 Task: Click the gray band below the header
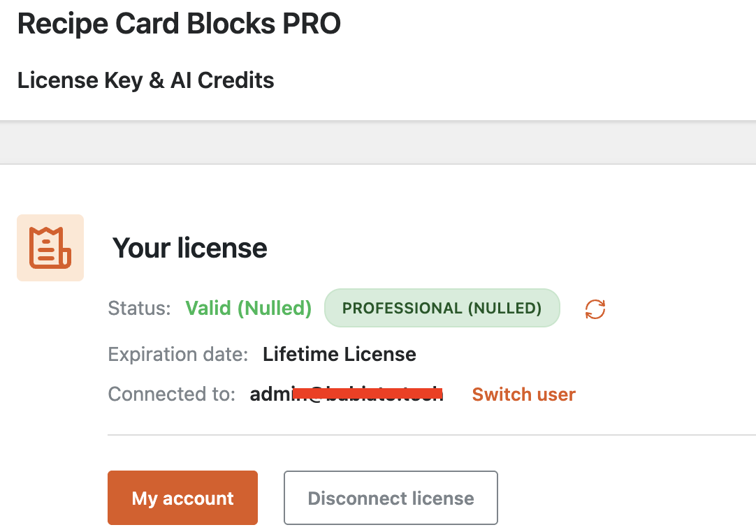[378, 142]
